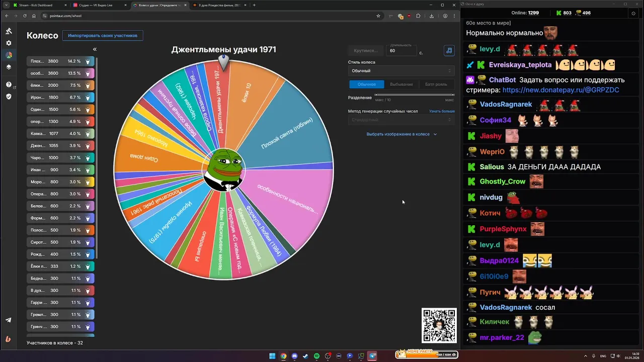Open Discord from the taskbar
The width and height of the screenshot is (644, 362).
pyautogui.click(x=294, y=356)
